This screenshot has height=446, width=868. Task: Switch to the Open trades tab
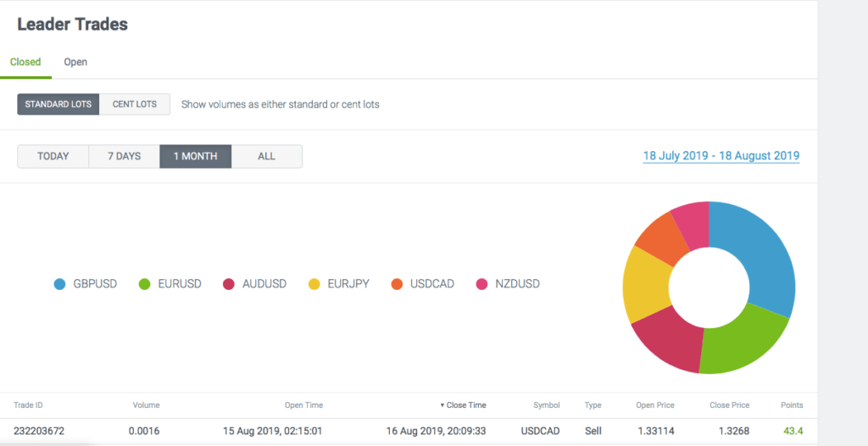coord(75,62)
